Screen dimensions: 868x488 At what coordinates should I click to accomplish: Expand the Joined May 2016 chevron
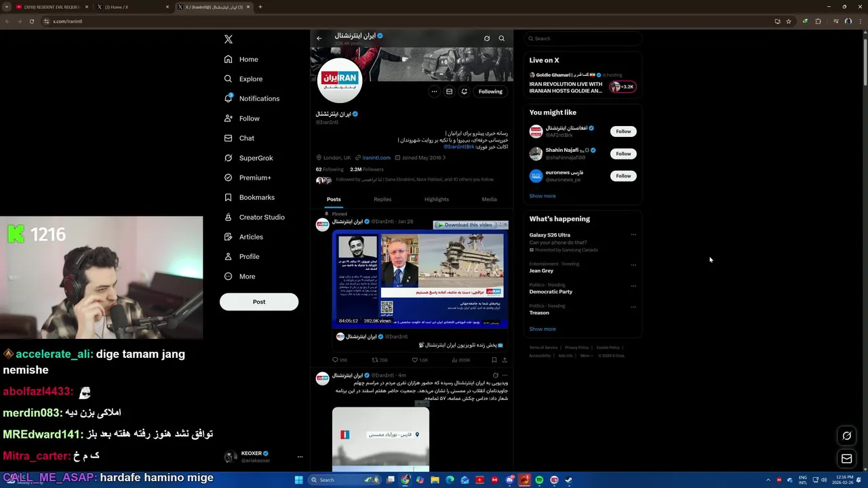pyautogui.click(x=444, y=157)
